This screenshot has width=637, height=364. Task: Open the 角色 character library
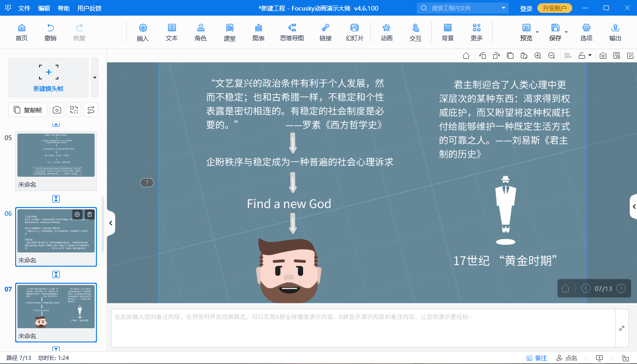coord(201,32)
